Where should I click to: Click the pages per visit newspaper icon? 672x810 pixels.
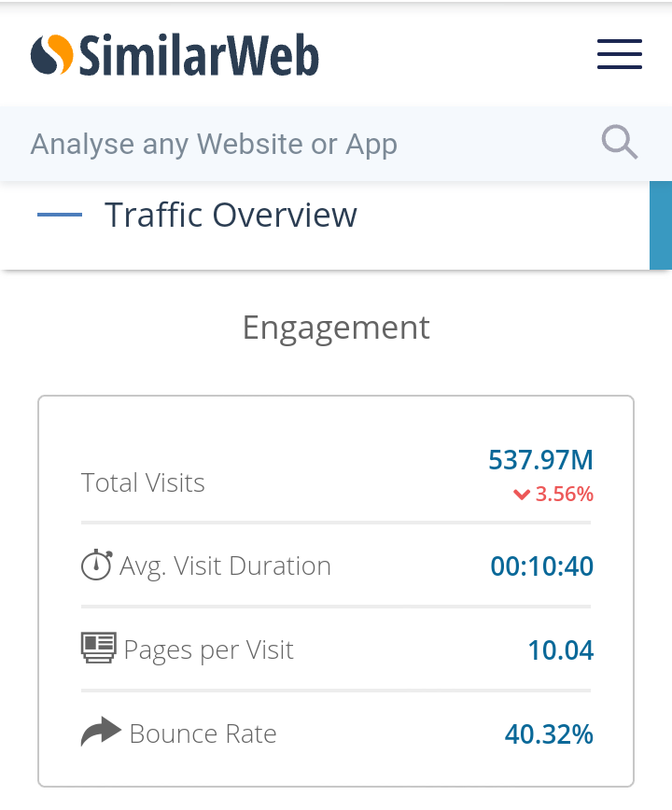coord(99,648)
